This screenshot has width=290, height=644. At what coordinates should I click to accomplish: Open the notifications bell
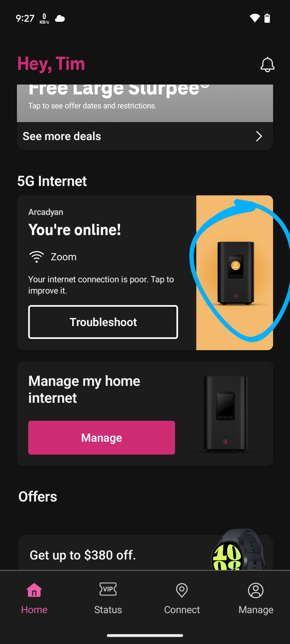coord(267,64)
